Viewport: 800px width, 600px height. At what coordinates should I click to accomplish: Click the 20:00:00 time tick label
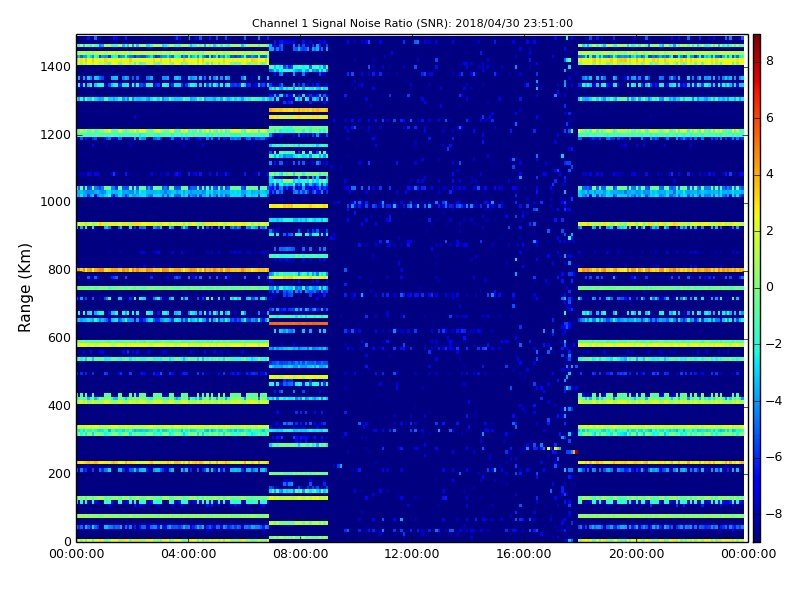point(636,554)
